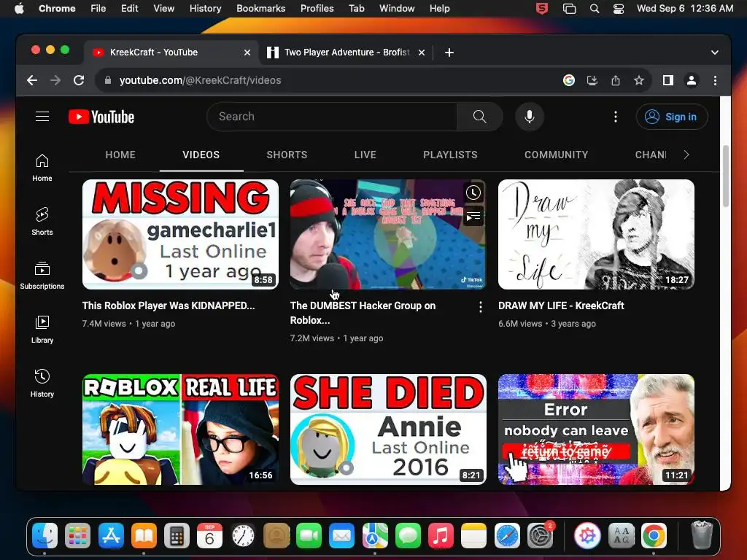Open the Profiles menu in menu bar
The image size is (747, 560).
pos(317,8)
